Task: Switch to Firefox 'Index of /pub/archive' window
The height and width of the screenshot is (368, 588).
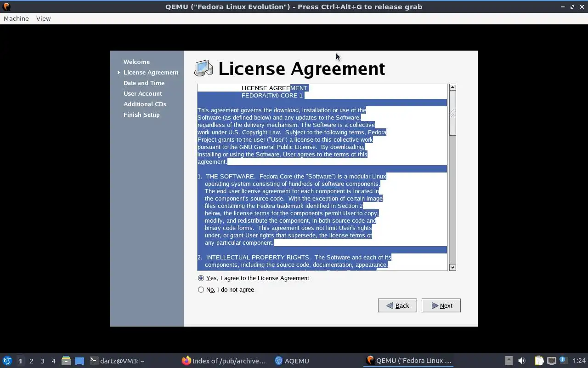Action: click(224, 361)
